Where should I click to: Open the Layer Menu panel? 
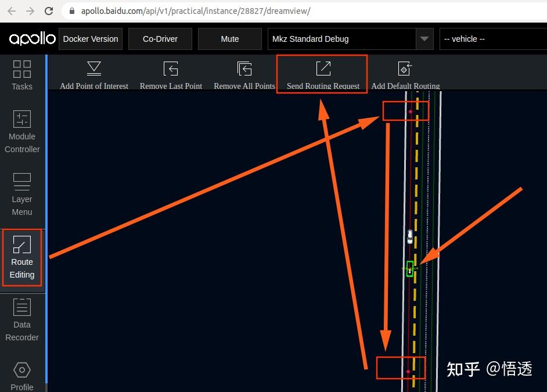(x=22, y=194)
